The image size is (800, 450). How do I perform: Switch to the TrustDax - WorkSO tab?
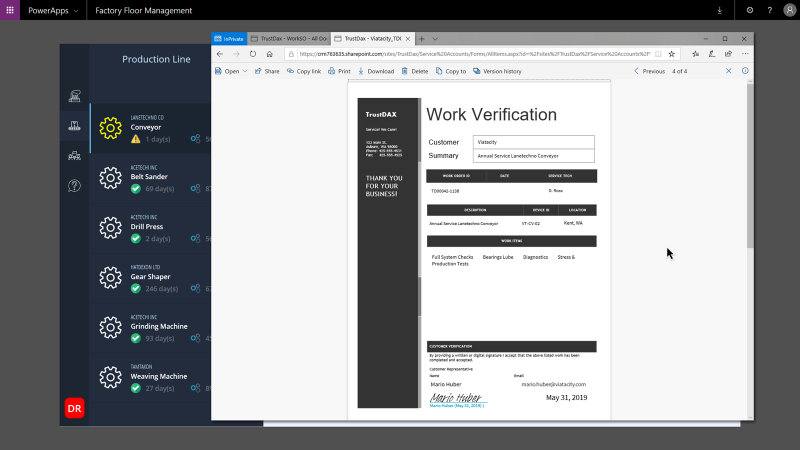point(289,39)
